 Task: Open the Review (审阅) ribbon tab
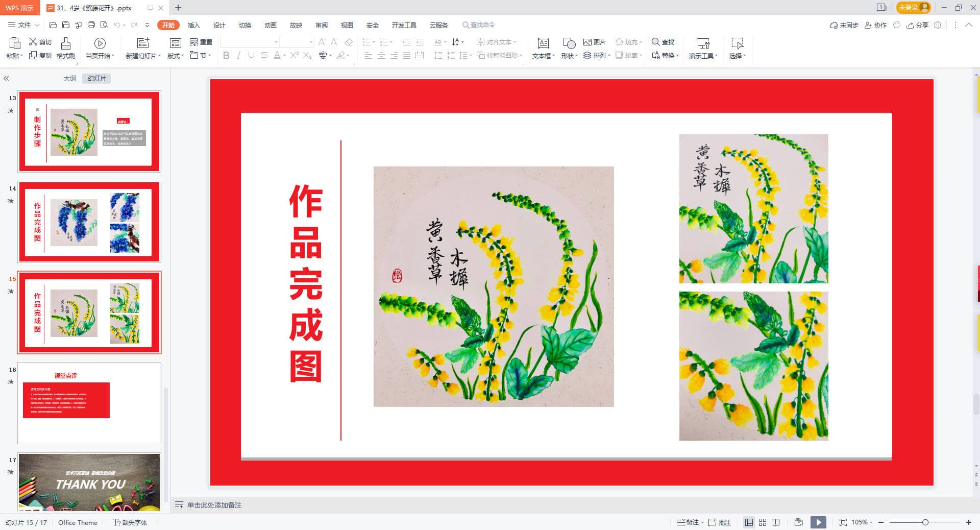click(x=321, y=25)
